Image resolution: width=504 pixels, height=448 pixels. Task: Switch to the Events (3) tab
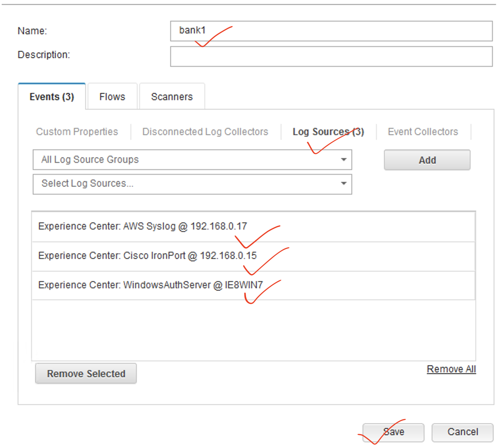(52, 97)
